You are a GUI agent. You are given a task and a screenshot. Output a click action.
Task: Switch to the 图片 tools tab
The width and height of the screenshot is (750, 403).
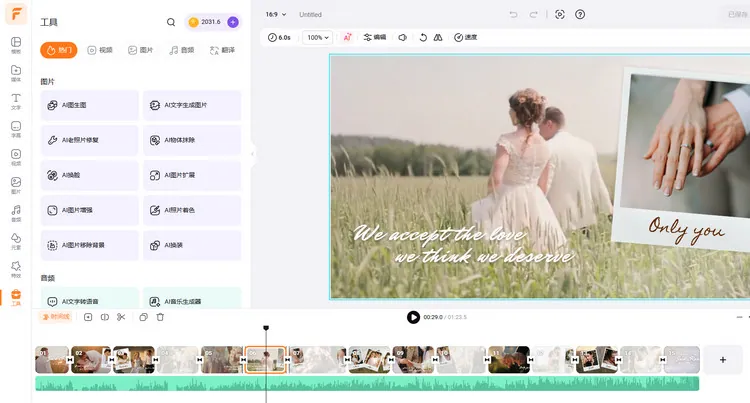141,50
